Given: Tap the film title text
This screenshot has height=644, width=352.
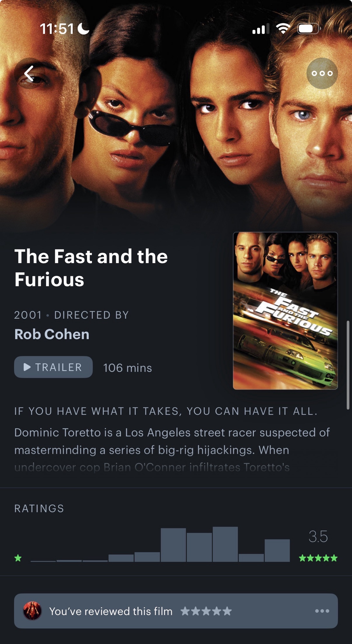Looking at the screenshot, I should pos(91,268).
